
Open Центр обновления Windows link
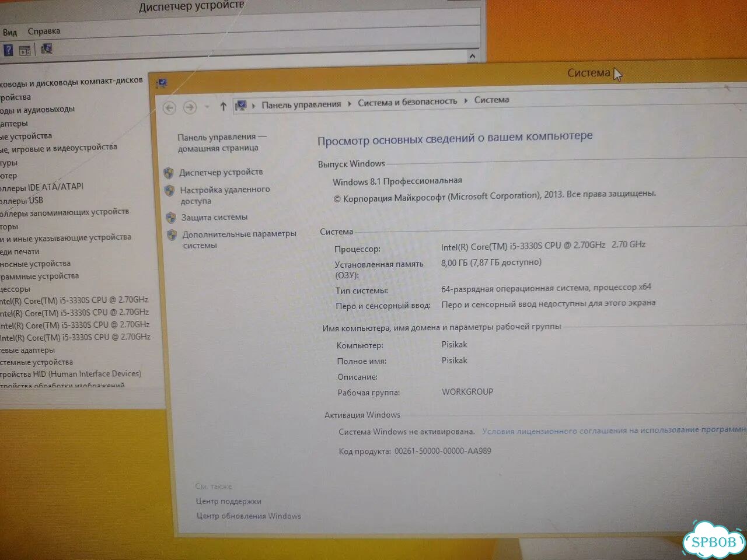249,516
